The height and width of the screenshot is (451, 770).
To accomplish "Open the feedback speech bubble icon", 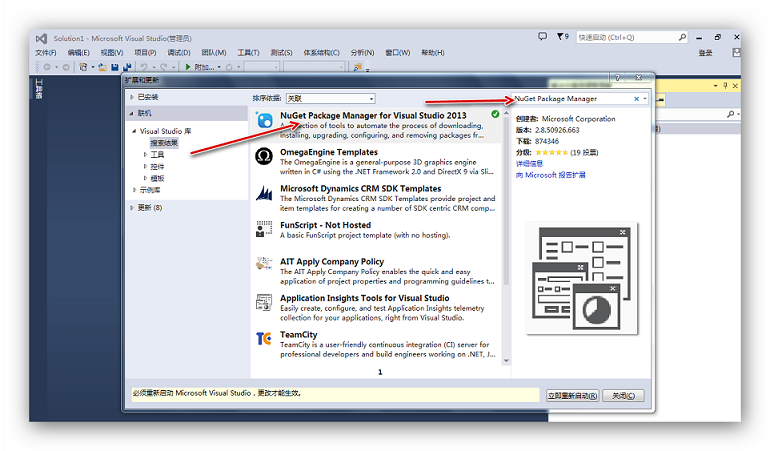I will click(x=542, y=36).
